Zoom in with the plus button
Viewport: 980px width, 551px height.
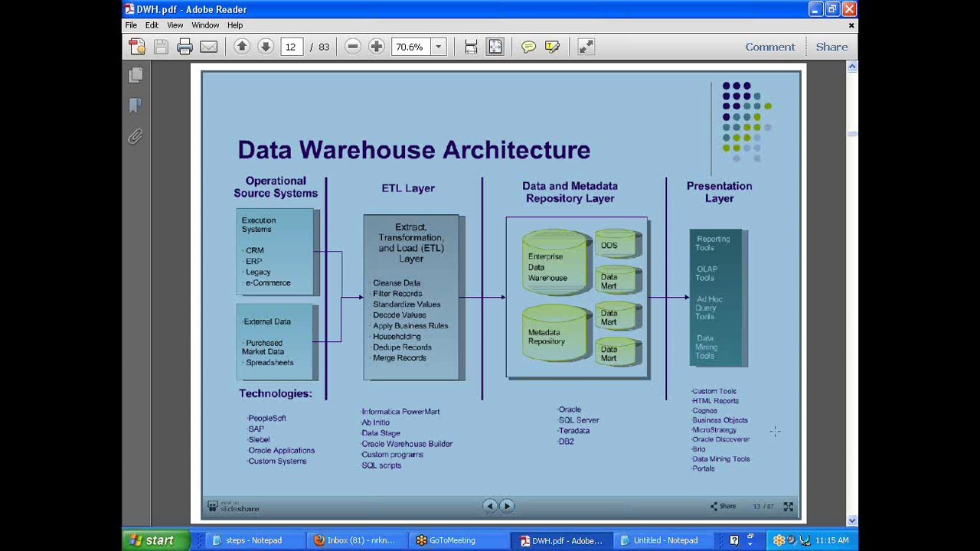coord(376,47)
